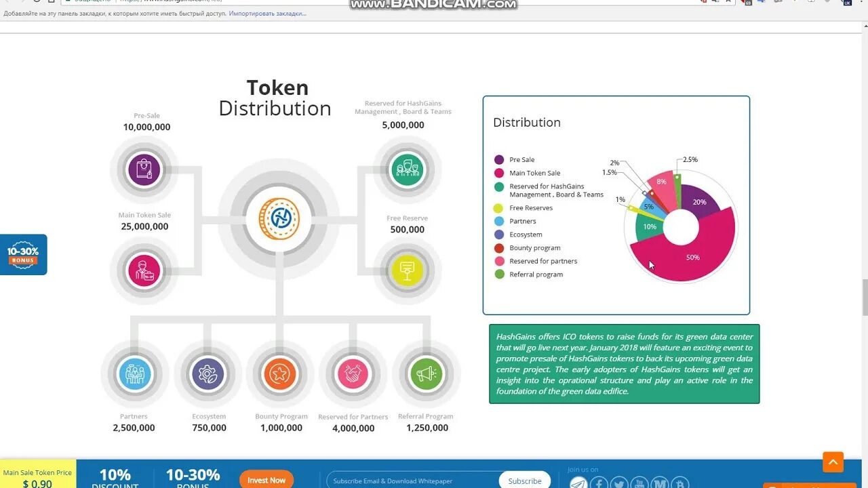Screen dimensions: 868x488
Task: Click the orange scroll-to-top arrow button
Action: click(833, 462)
